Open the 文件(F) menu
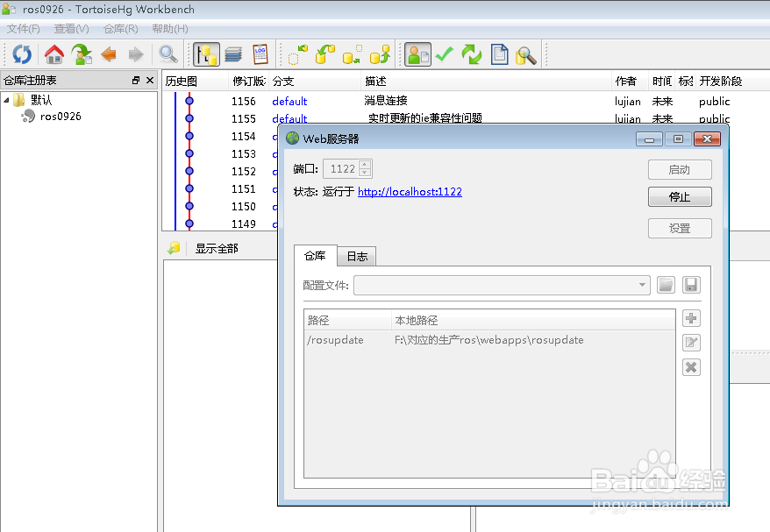The width and height of the screenshot is (770, 532). click(23, 29)
